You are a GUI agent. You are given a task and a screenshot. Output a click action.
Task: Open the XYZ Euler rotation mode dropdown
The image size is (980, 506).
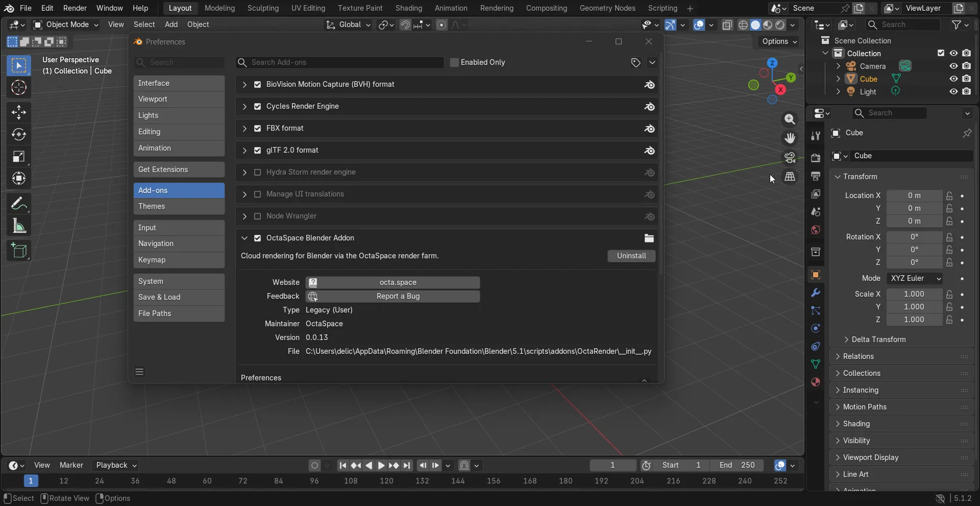[914, 278]
